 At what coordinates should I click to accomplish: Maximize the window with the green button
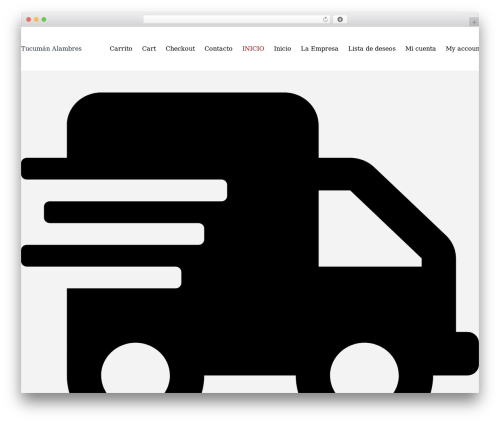point(44,20)
